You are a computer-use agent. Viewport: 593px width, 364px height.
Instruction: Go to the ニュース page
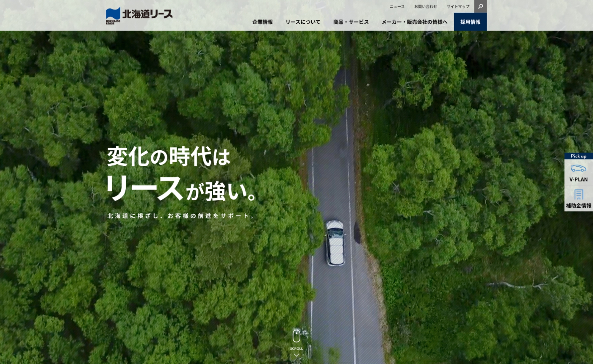pos(397,7)
